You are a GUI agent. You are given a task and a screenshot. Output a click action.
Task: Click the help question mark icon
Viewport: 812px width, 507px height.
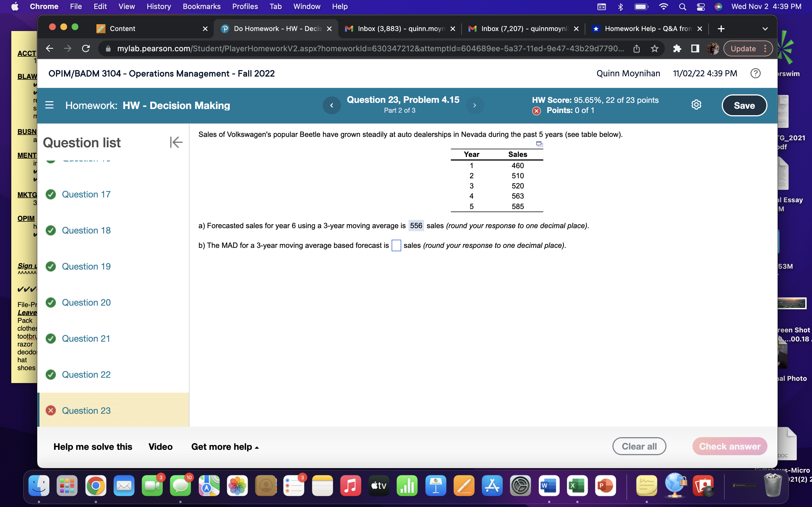pyautogui.click(x=755, y=73)
